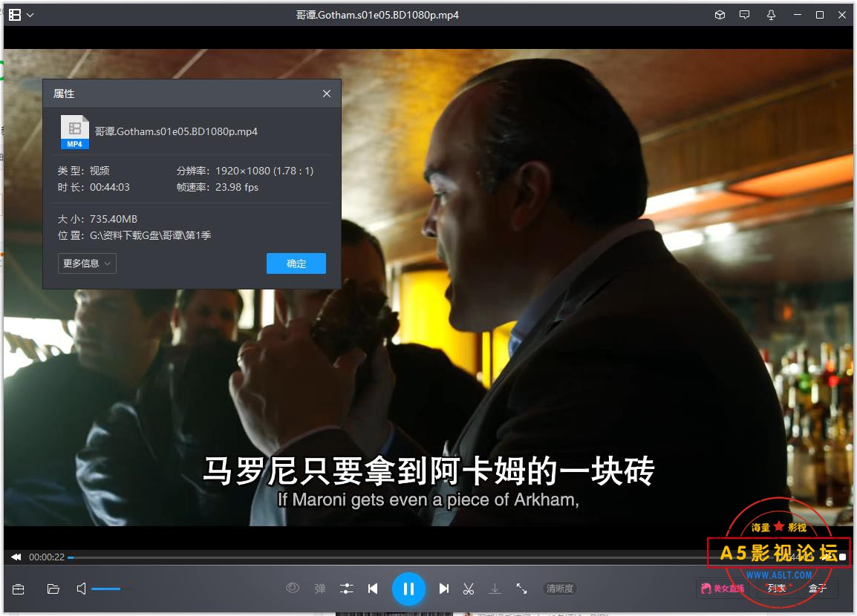Screen dimensions: 857x616
Task: Open file with the folder icon
Action: 53,589
